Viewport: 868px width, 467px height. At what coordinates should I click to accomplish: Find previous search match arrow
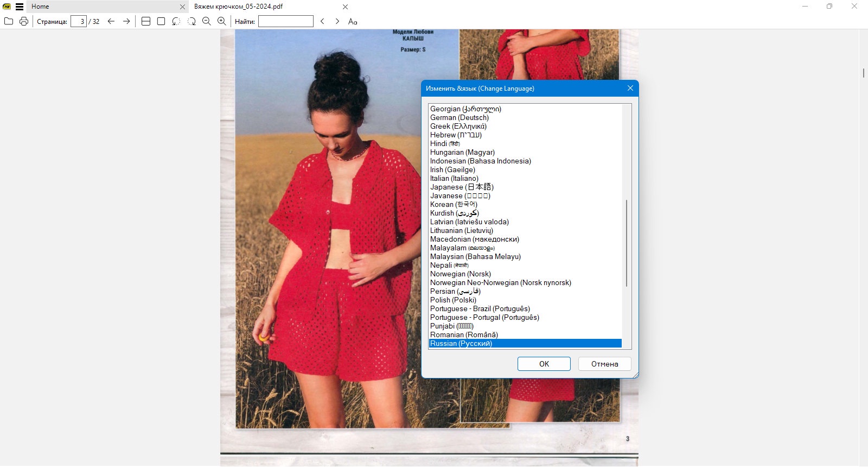tap(322, 21)
